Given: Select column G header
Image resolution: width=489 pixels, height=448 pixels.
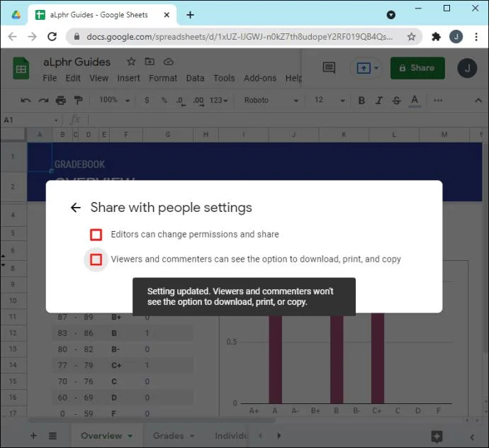Looking at the screenshot, I should [x=168, y=135].
